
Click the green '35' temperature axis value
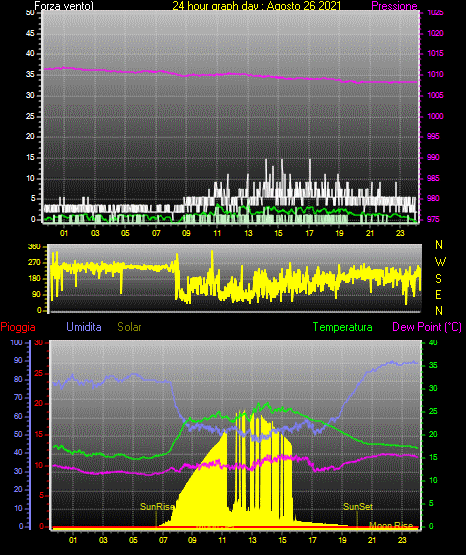433,365
